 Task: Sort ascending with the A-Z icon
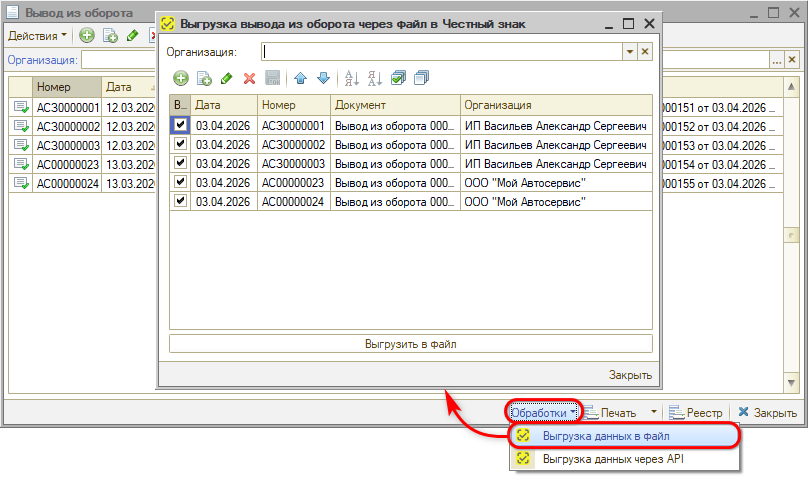[x=351, y=78]
